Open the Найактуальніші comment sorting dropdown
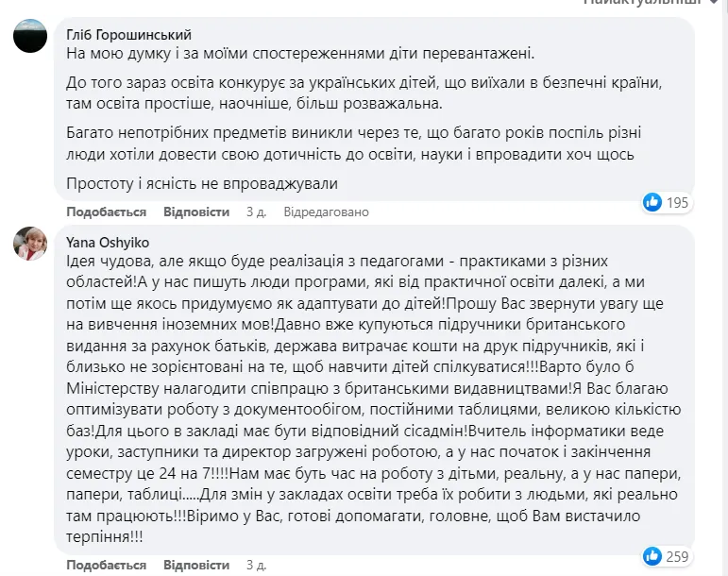This screenshot has width=728, height=576. [x=647, y=3]
